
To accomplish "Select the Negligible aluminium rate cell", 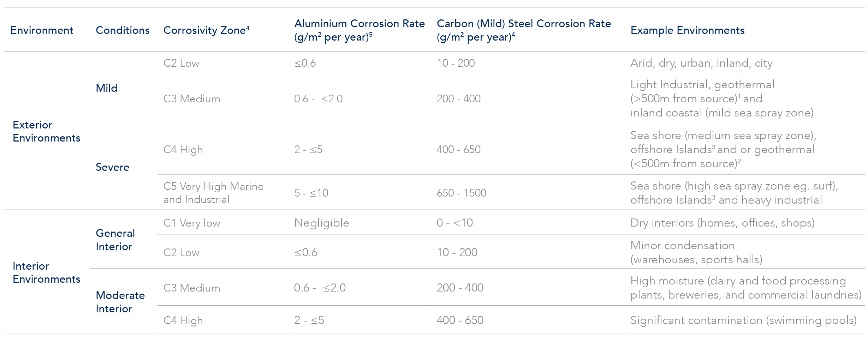I will pyautogui.click(x=321, y=223).
